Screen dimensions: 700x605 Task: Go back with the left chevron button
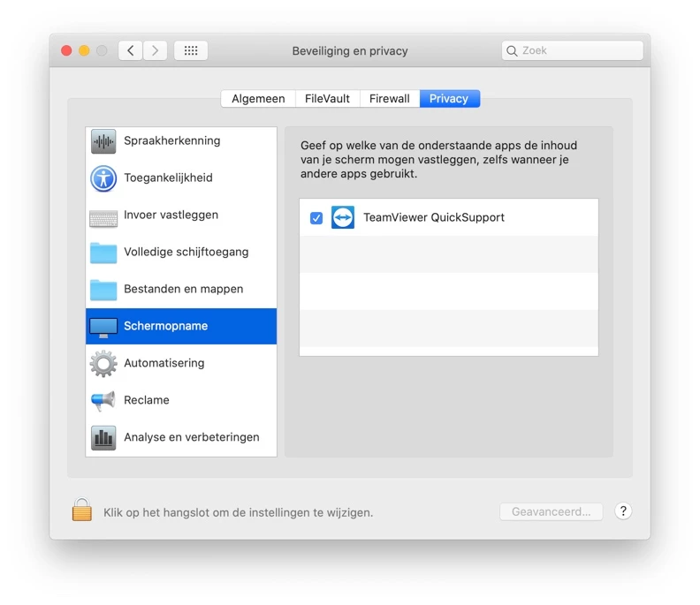coord(130,50)
